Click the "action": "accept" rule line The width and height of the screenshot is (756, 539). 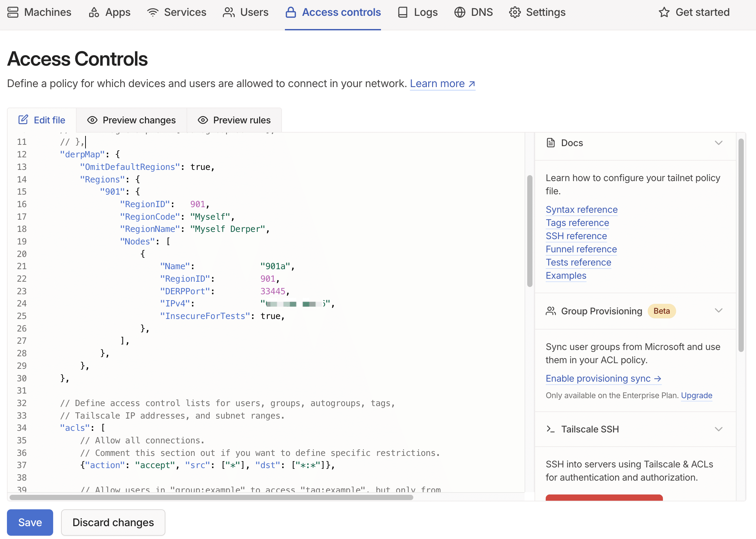[208, 465]
